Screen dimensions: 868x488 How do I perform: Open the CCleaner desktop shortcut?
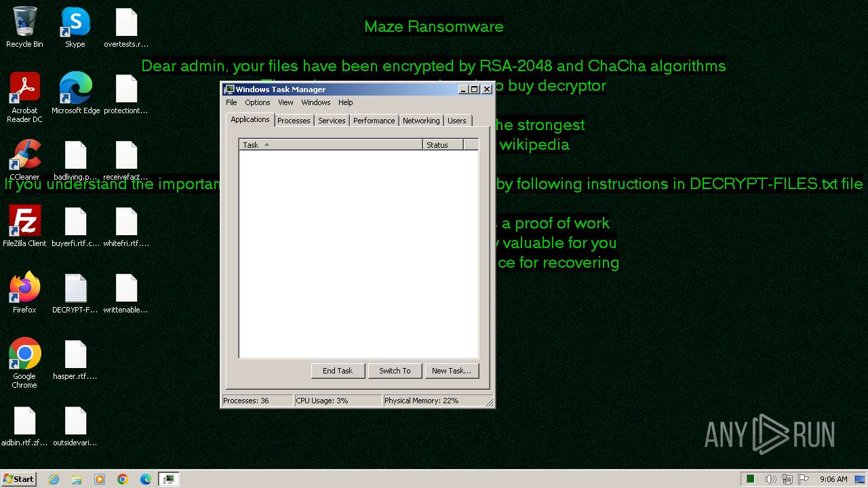point(24,161)
